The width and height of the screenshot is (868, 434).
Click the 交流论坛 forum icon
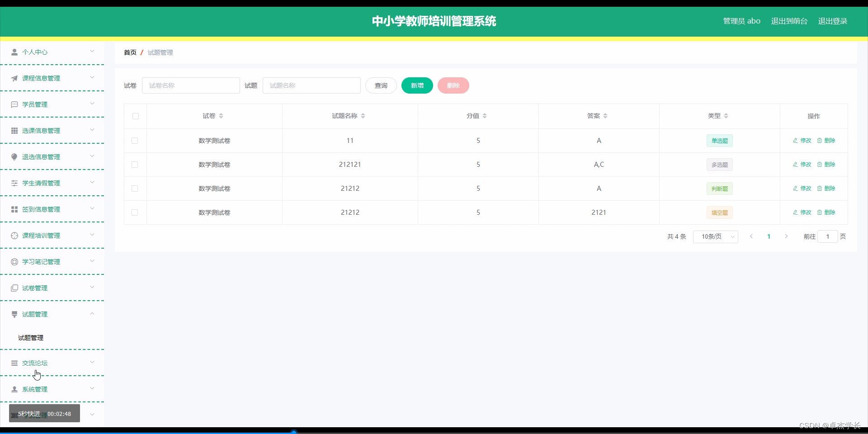(x=14, y=362)
